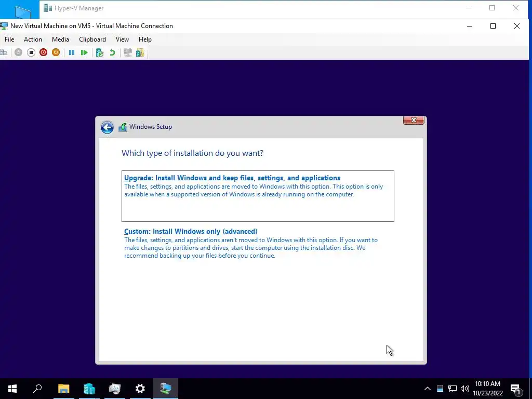Close the Windows Setup dialog
Screen dimensions: 532x399
coord(414,120)
